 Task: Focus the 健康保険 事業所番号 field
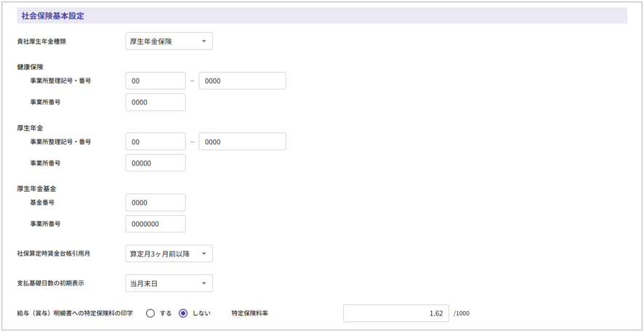coord(156,102)
